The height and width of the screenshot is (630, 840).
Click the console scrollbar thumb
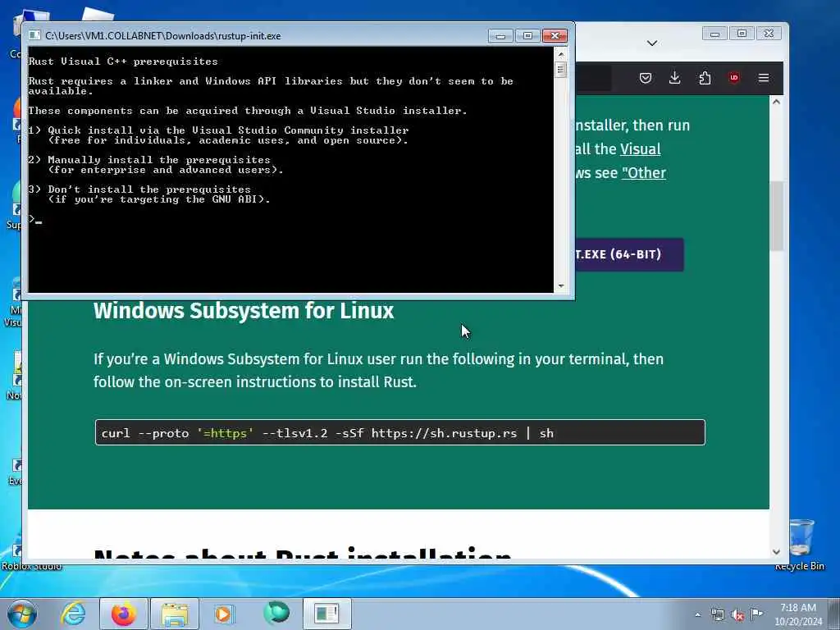[x=561, y=70]
